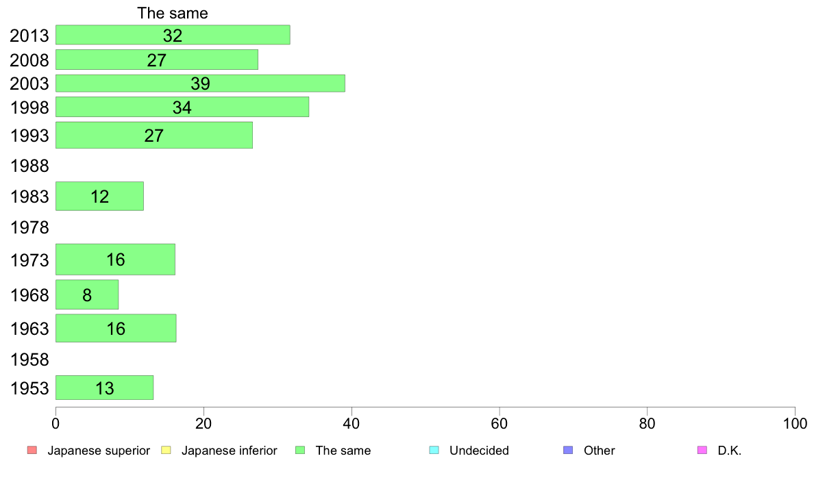
Task: Select the 1953 bar showing 13
Action: [x=104, y=388]
